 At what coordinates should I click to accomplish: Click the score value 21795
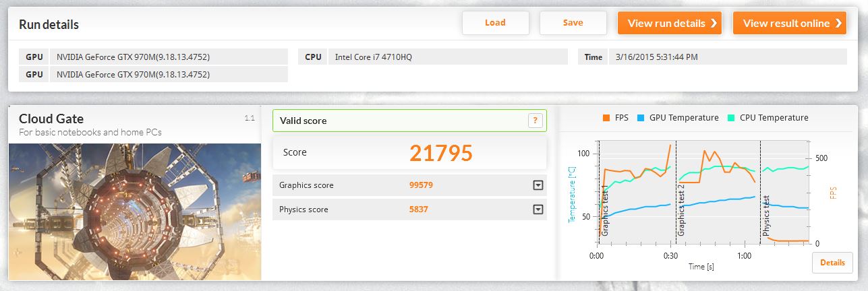click(x=441, y=154)
